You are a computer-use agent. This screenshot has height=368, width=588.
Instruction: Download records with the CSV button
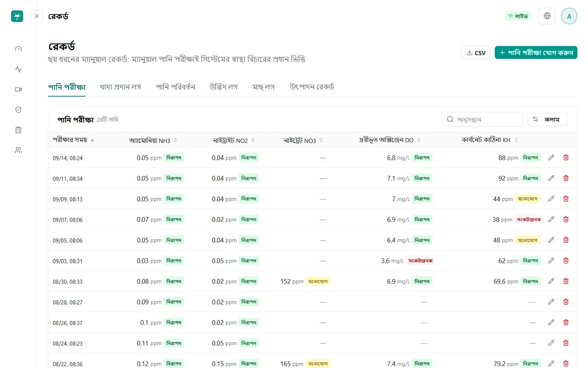[476, 53]
